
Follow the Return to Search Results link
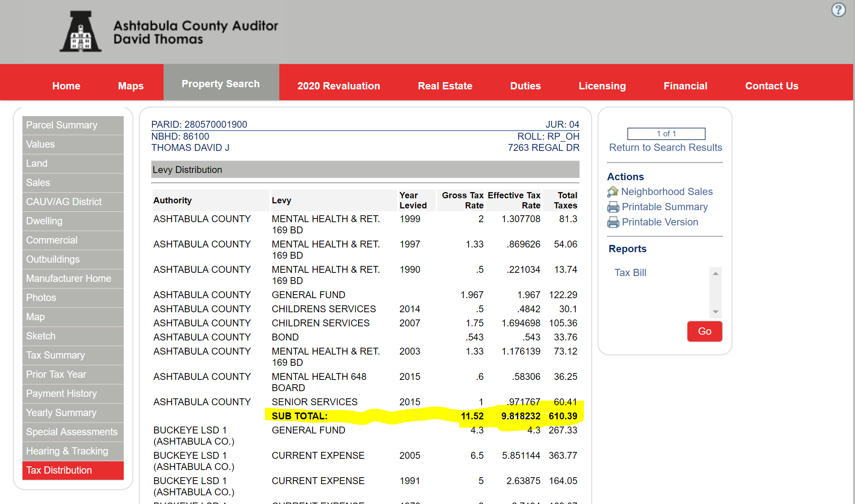click(665, 148)
